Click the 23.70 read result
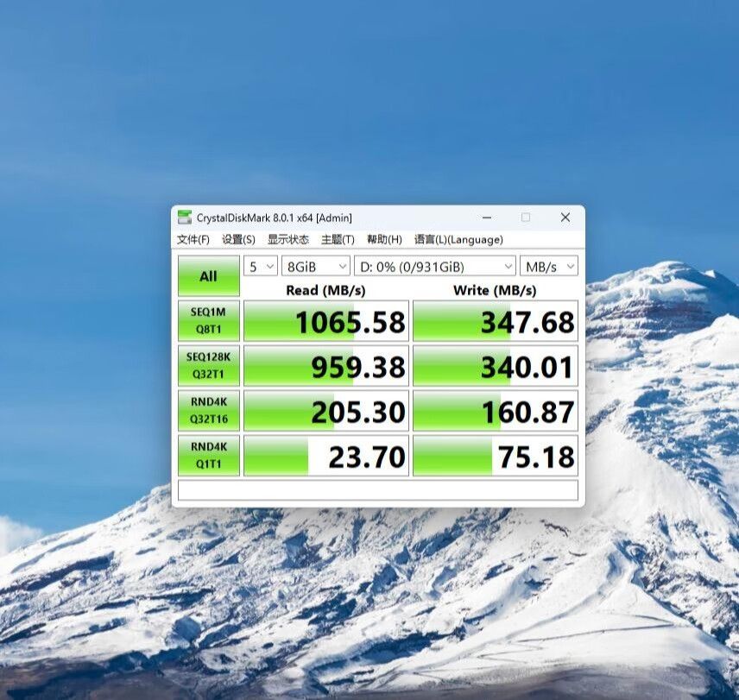The image size is (739, 700). tap(326, 456)
